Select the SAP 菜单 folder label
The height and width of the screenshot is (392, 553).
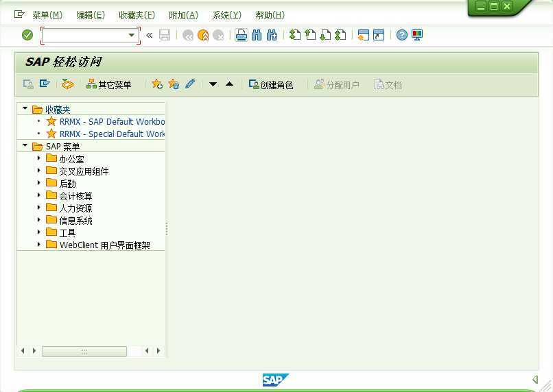pos(62,147)
